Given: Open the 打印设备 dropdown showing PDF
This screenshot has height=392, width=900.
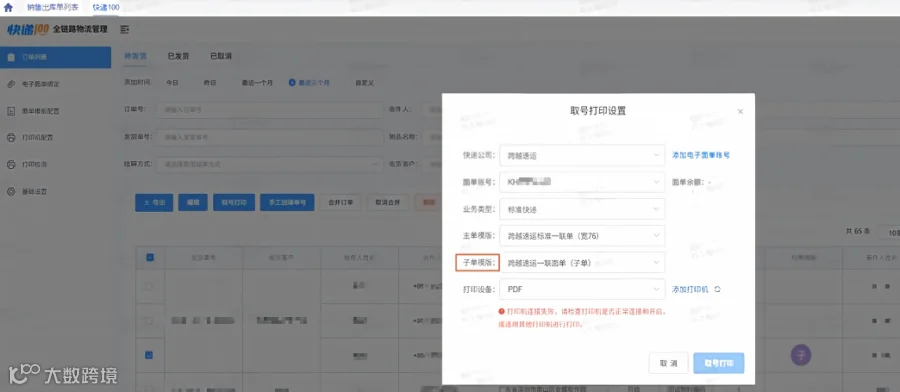Looking at the screenshot, I should coord(582,289).
